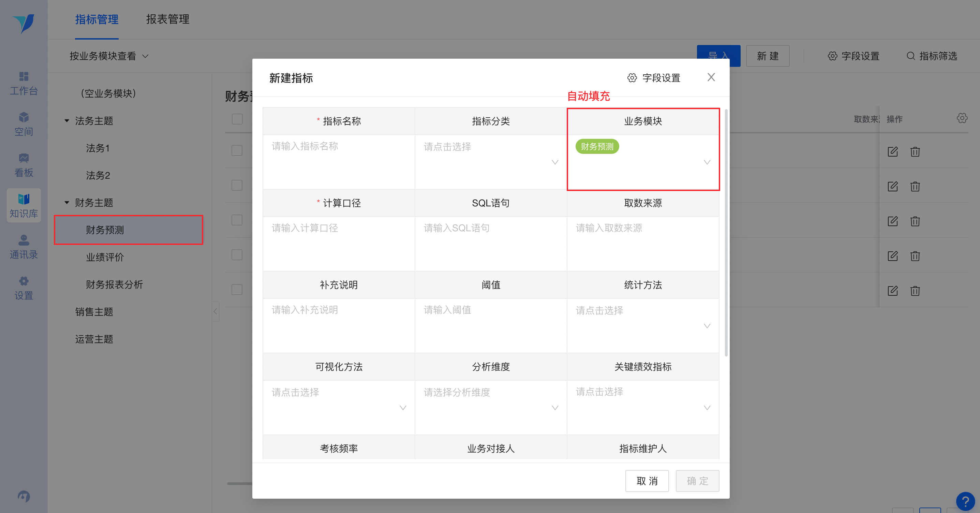Click the dialog's 字段设置 gear icon

(632, 78)
